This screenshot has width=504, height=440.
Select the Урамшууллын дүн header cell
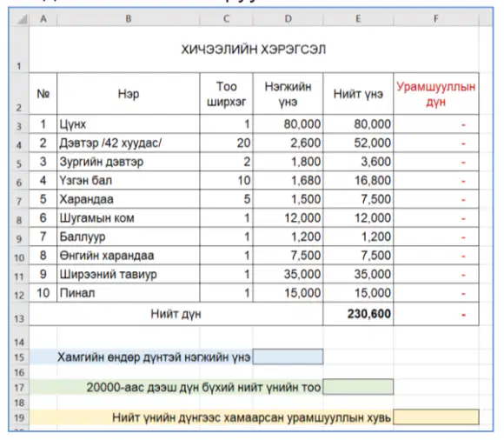tap(436, 94)
